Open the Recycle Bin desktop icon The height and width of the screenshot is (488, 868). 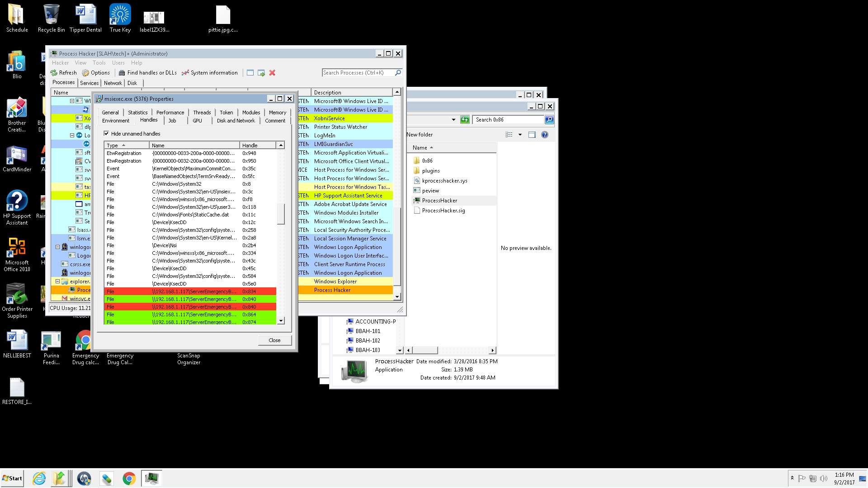click(51, 18)
